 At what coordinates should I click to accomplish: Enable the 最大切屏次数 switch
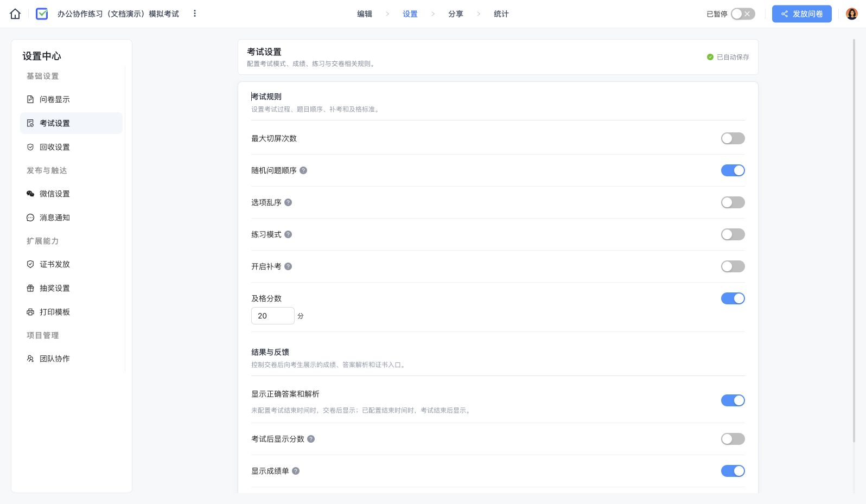(x=733, y=138)
